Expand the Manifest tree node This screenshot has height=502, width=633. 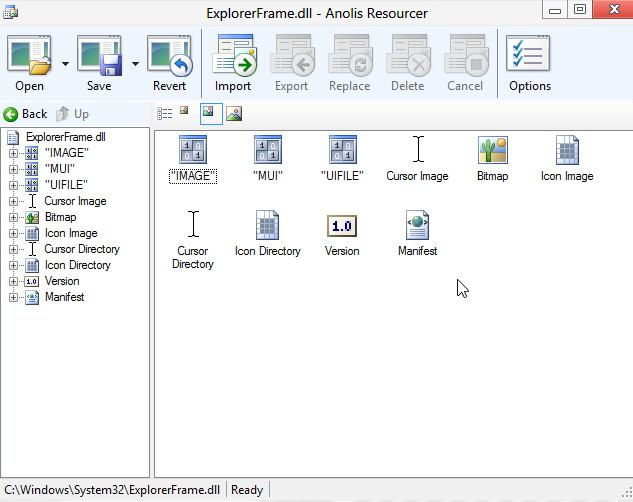click(x=13, y=297)
